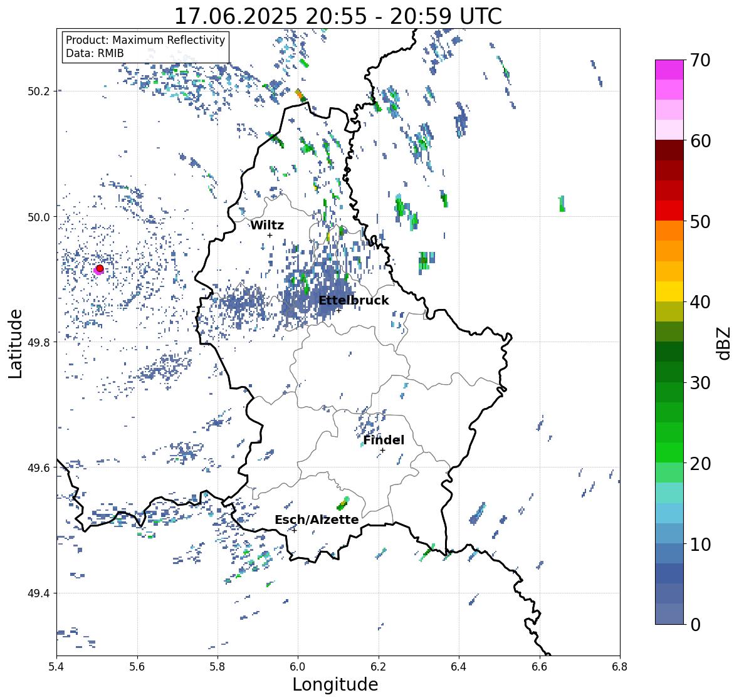Click the Longitude axis label
This screenshot has height=700, width=739.
[335, 684]
